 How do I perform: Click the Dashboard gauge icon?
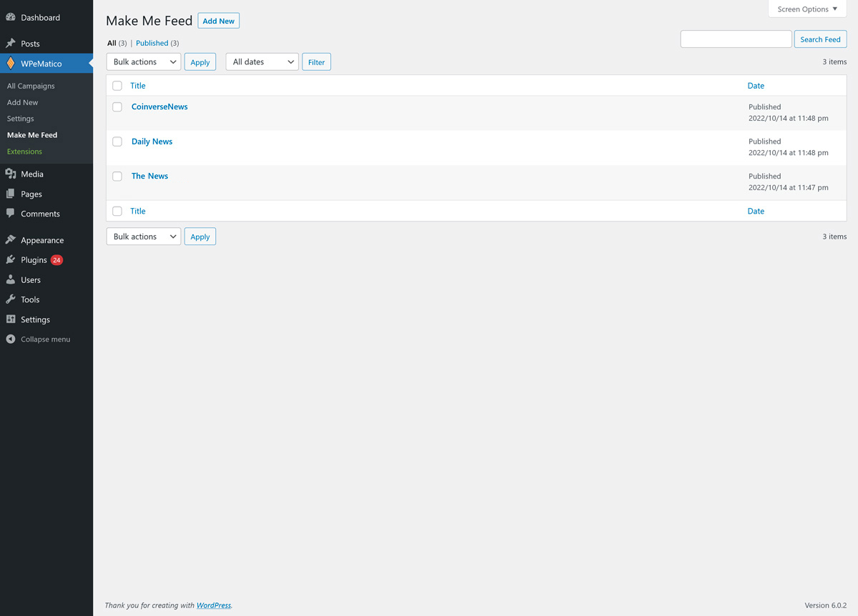[11, 17]
